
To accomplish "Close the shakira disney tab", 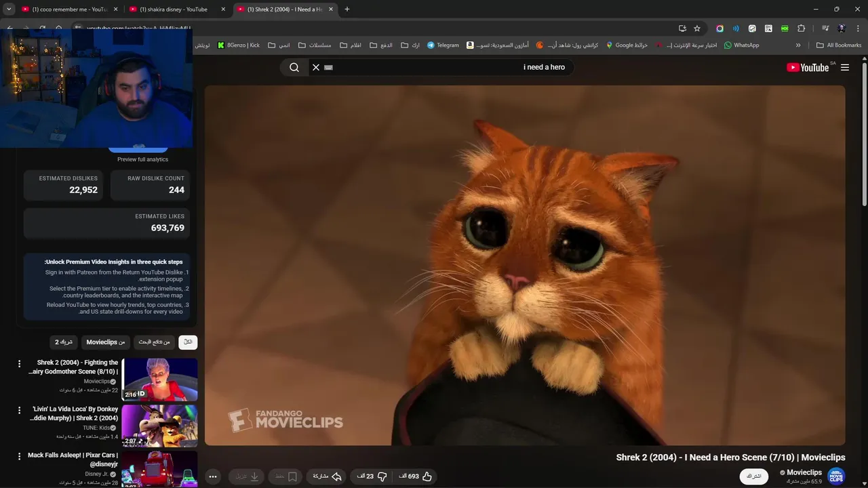I will 223,9.
